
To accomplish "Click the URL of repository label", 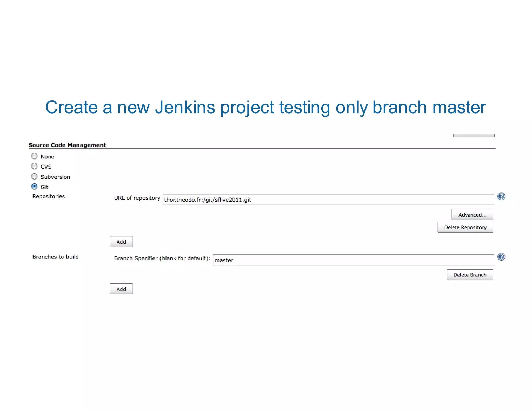I will point(137,198).
